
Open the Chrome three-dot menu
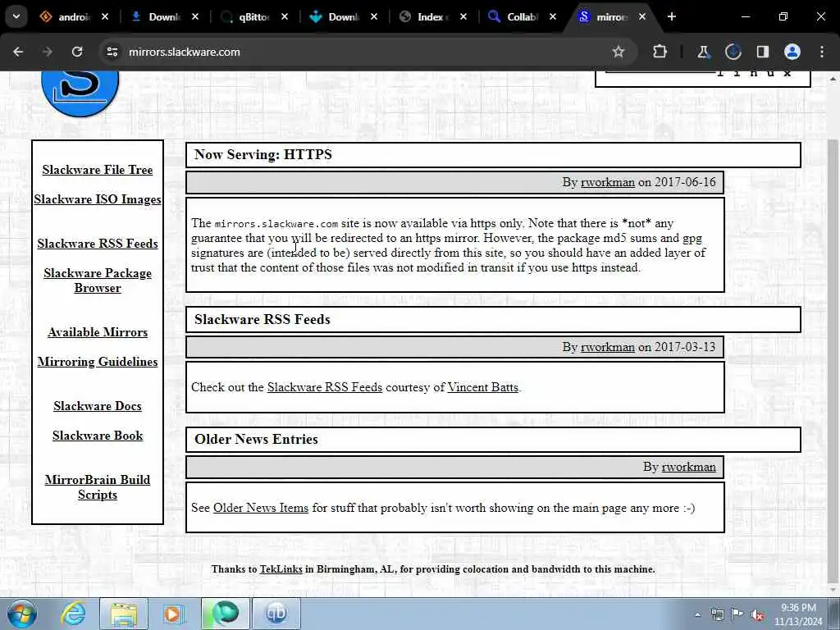[x=822, y=52]
